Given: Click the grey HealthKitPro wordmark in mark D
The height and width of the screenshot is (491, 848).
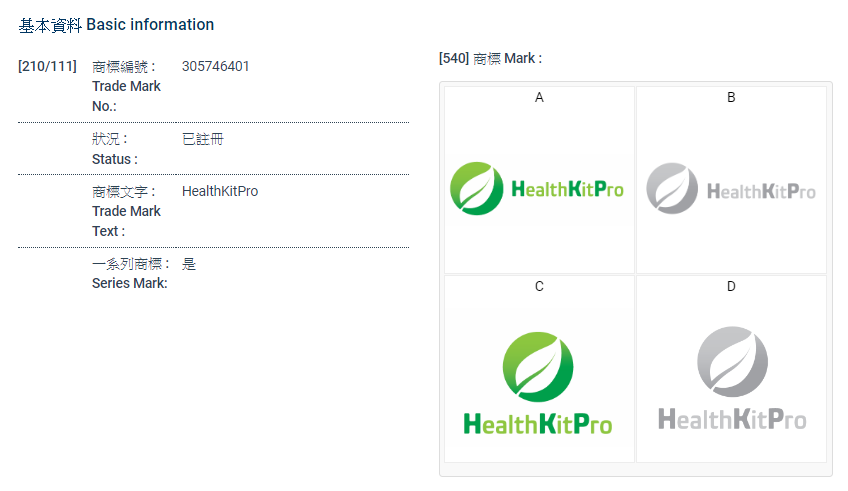Looking at the screenshot, I should click(x=732, y=419).
